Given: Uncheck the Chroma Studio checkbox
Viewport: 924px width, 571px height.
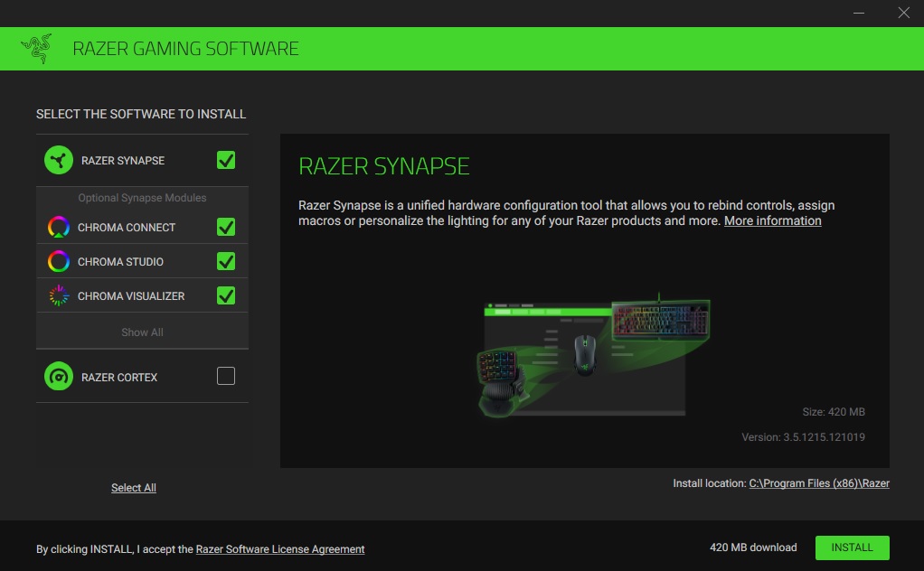Looking at the screenshot, I should coord(226,261).
